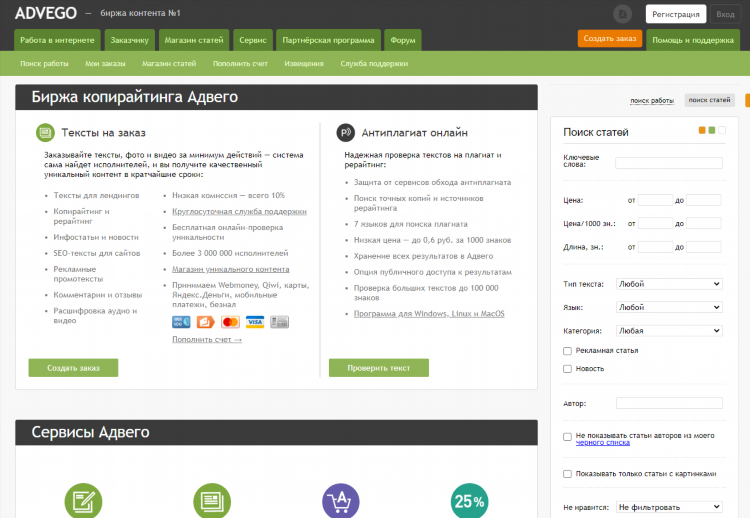The height and width of the screenshot is (518, 750).
Task: Select 'Магазин статей' in green submenu
Action: click(169, 64)
